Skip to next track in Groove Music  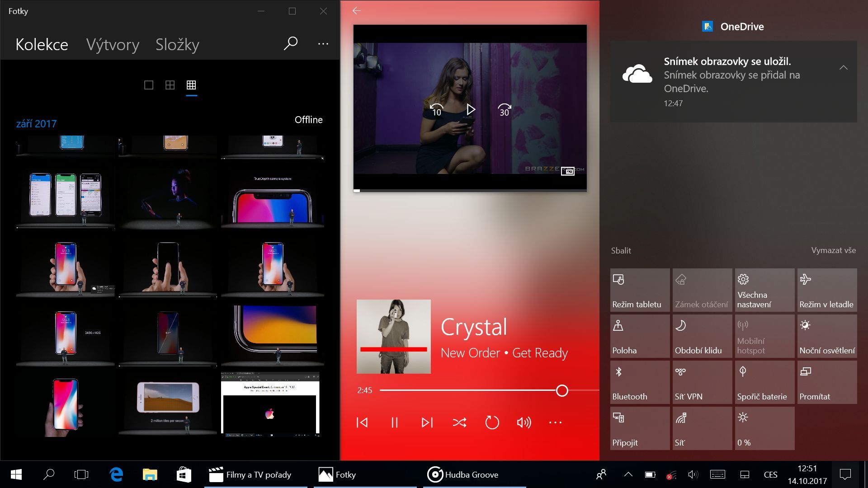pos(427,422)
